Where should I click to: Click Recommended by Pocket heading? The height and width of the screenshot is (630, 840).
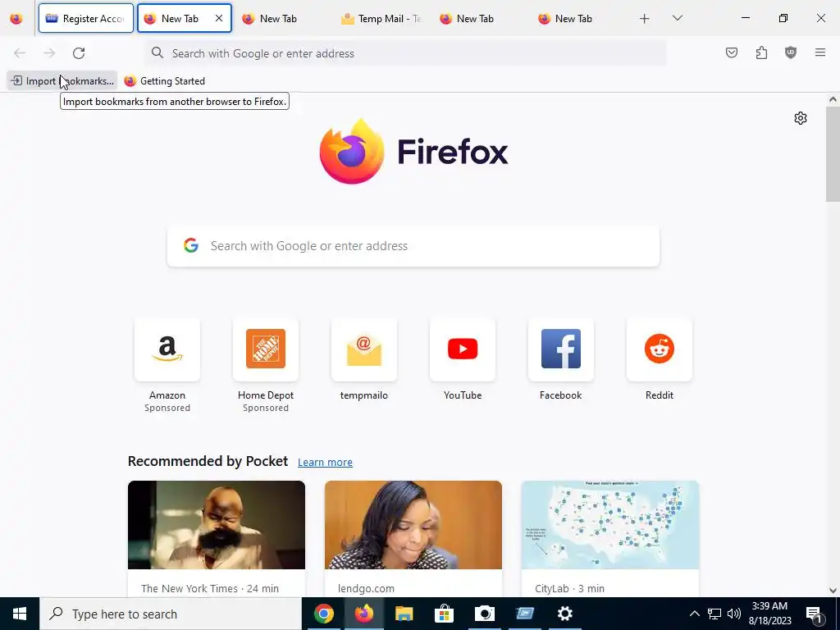point(208,461)
